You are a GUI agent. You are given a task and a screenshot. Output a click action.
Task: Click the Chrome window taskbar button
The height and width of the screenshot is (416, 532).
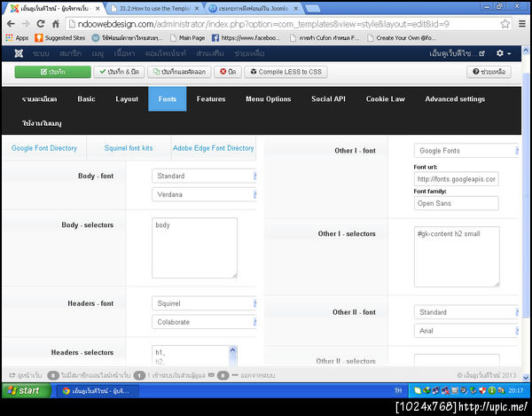[x=98, y=391]
